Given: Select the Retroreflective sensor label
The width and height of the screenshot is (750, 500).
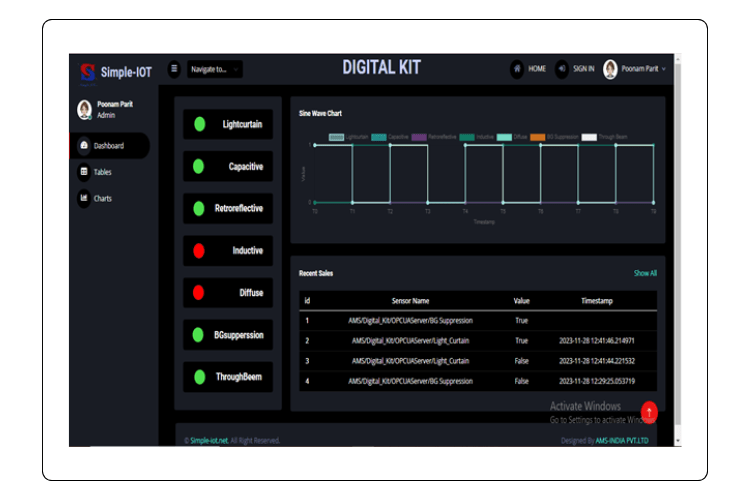Looking at the screenshot, I should point(239,208).
